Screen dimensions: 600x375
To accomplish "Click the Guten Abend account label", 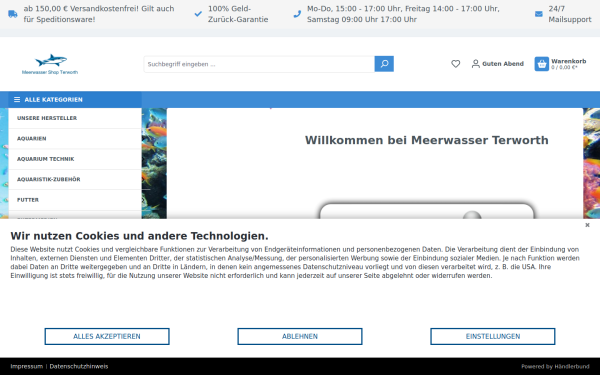I will pos(503,64).
